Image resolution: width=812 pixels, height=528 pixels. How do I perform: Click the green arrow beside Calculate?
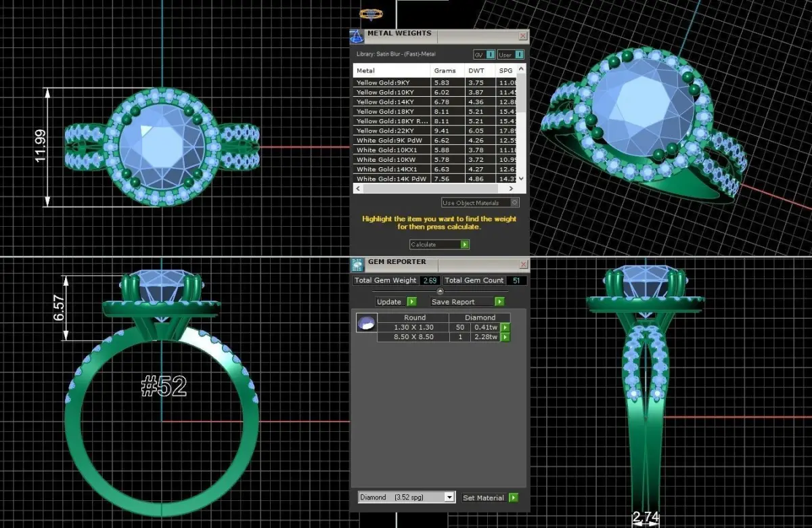point(465,244)
